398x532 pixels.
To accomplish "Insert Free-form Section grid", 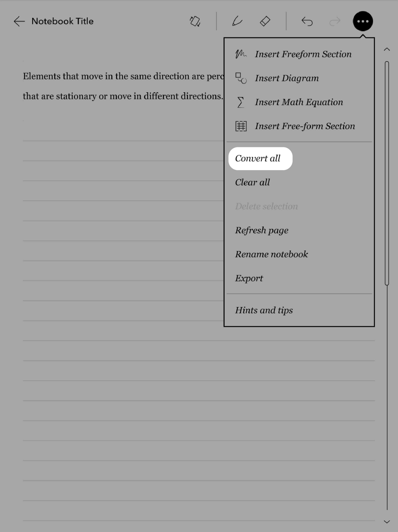I will click(x=241, y=125).
